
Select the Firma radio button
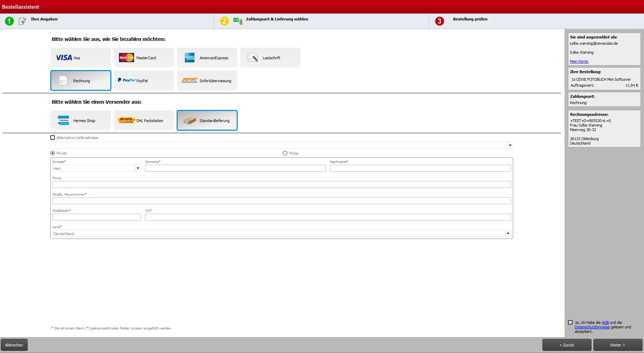coord(285,153)
